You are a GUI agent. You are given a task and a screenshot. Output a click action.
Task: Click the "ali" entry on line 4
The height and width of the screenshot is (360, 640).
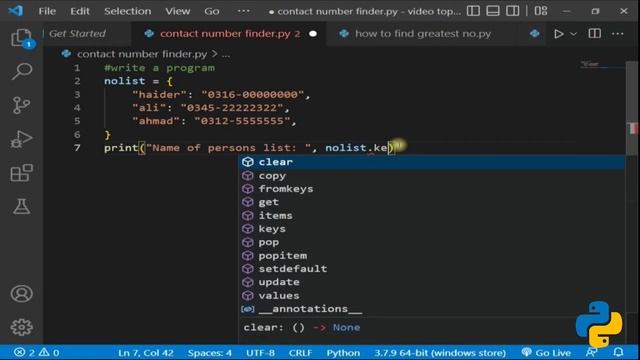click(x=211, y=108)
